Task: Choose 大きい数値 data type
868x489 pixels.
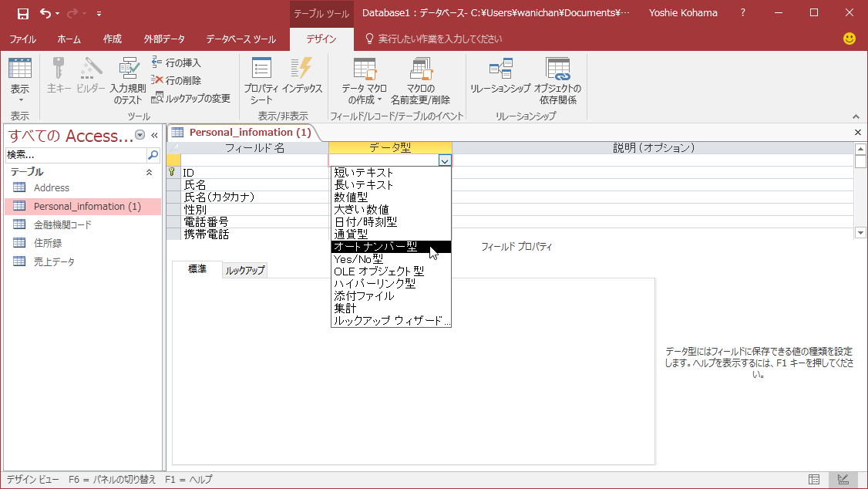Action: (391, 210)
